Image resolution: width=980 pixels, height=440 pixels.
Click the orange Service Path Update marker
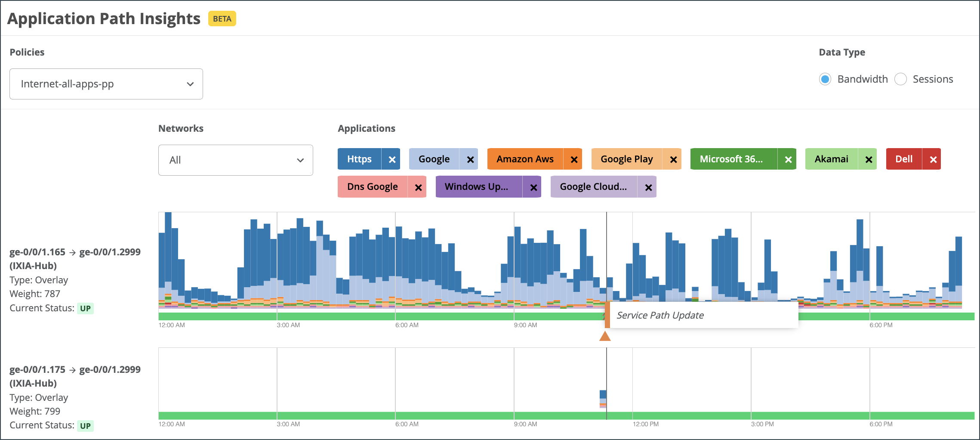[x=605, y=336]
